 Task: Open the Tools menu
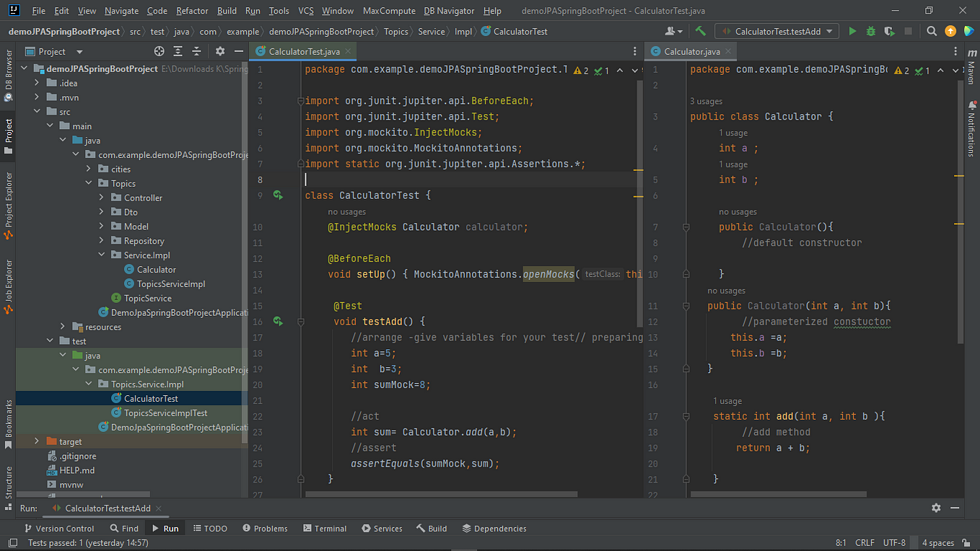coord(279,11)
